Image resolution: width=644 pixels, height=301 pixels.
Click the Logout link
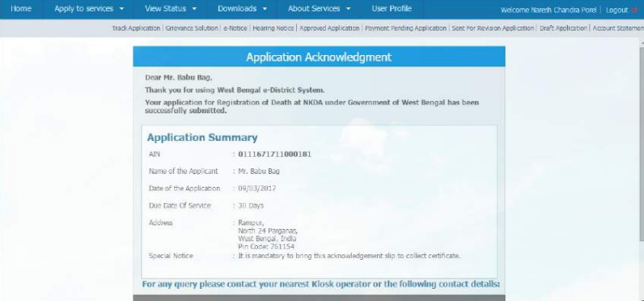(x=616, y=11)
